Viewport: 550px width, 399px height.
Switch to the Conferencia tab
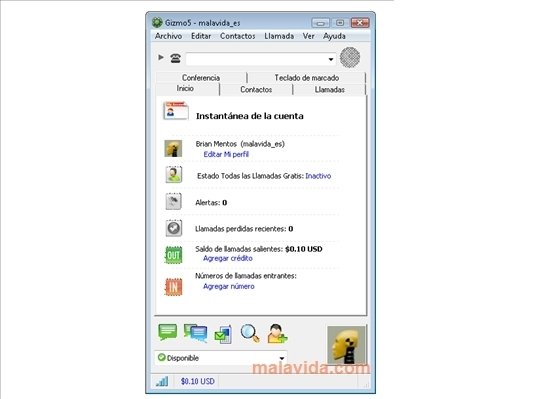click(201, 78)
